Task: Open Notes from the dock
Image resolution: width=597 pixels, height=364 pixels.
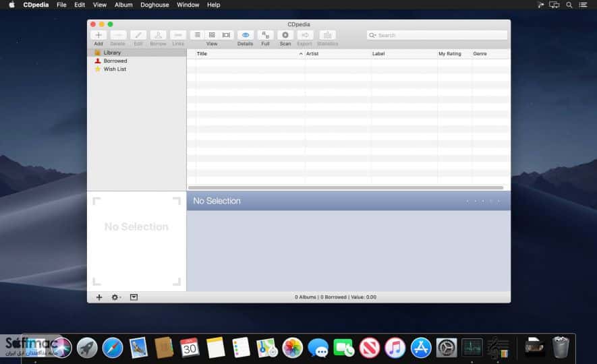Action: coord(215,348)
